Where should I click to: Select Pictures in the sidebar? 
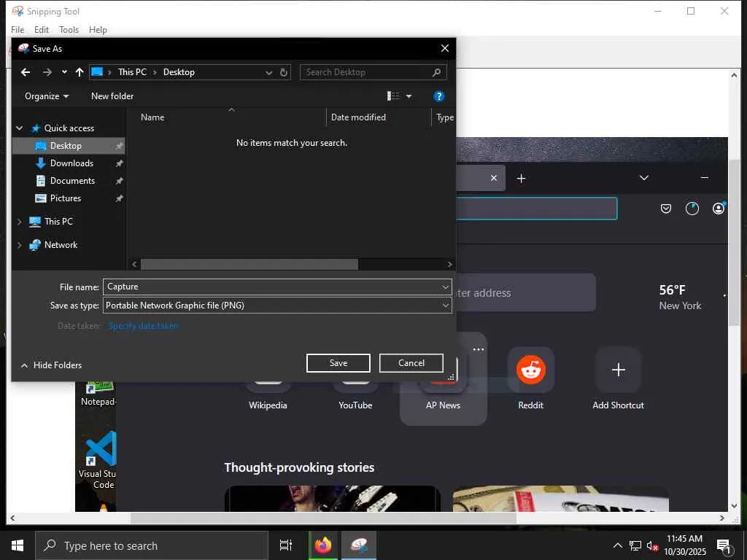click(65, 198)
